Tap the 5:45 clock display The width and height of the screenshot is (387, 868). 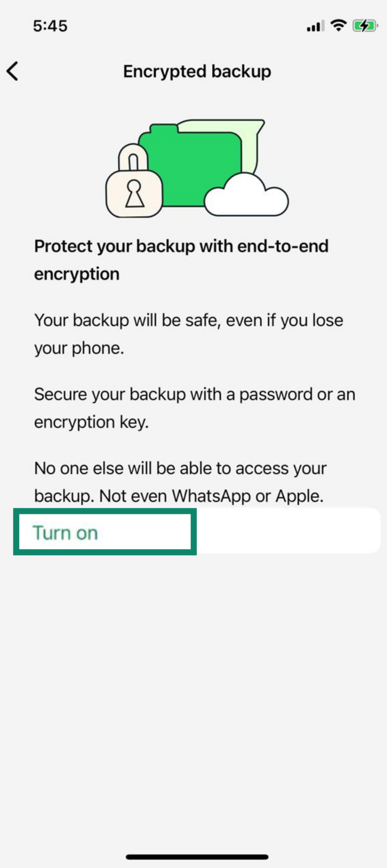point(50,25)
